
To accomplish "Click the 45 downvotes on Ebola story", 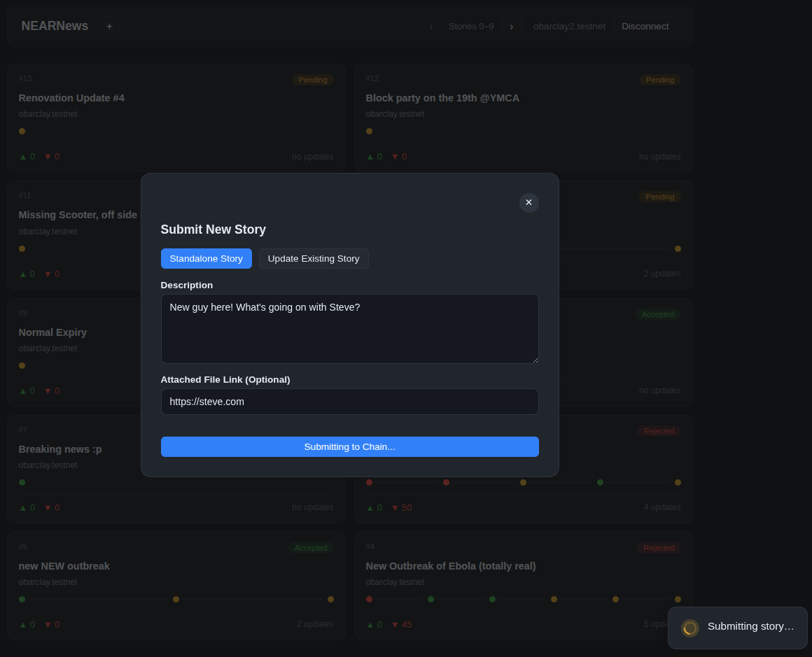I will point(401,625).
